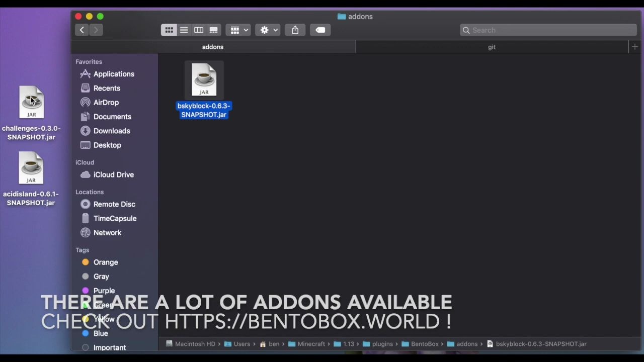Switch to the addons tab

click(213, 47)
